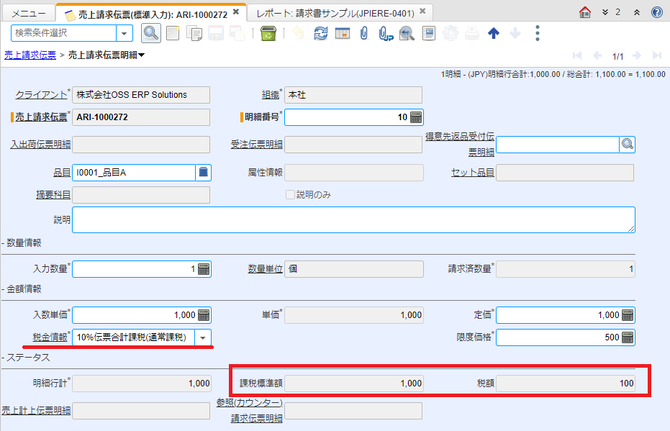Create a new record with New icon

pos(173,33)
